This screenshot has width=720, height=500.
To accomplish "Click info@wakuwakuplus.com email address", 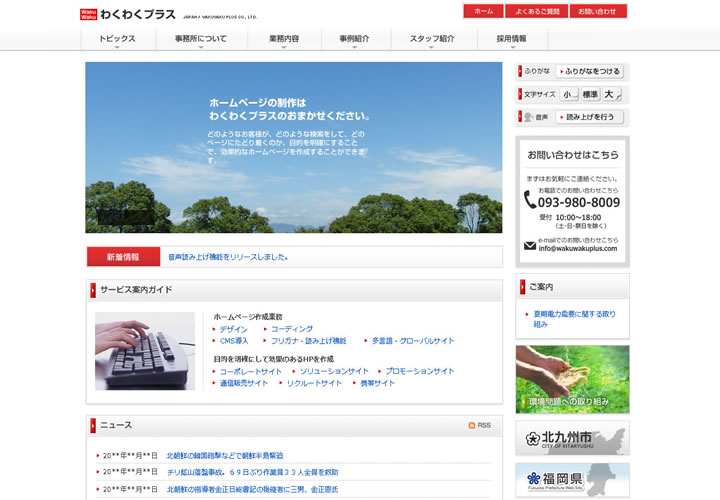I will click(x=578, y=248).
